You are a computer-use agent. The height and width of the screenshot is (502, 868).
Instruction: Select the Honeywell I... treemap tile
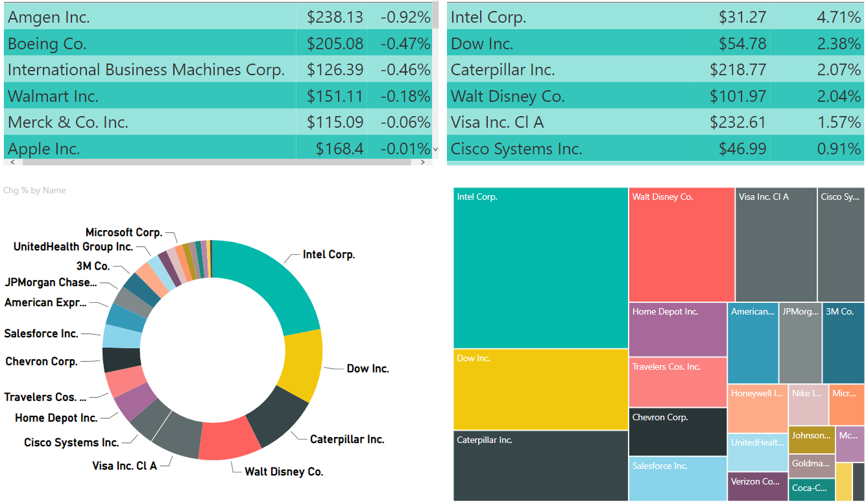coord(758,409)
